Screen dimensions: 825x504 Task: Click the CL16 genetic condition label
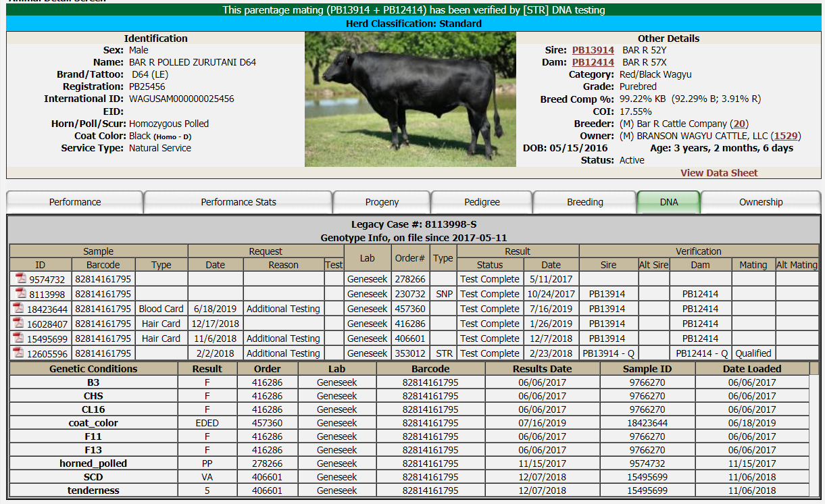click(93, 409)
